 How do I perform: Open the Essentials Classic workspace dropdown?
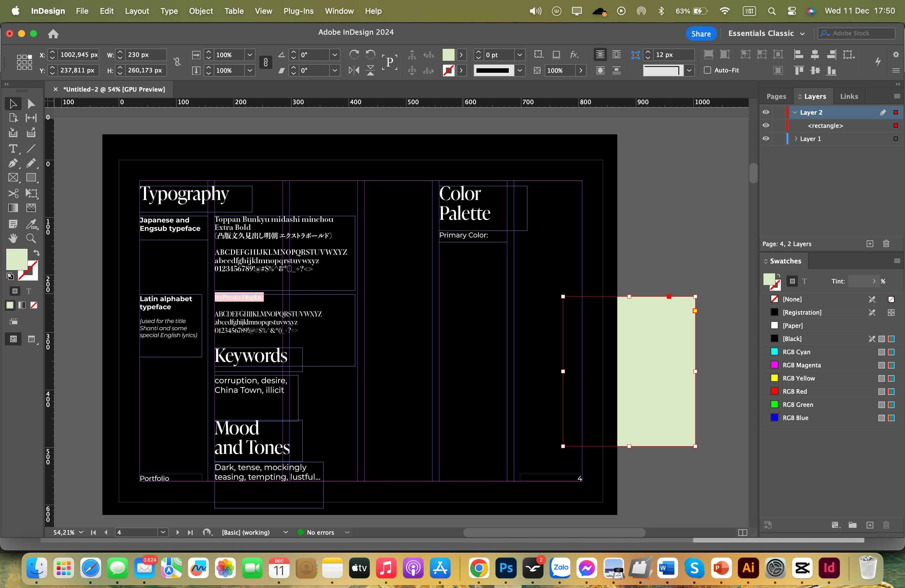[x=766, y=34]
